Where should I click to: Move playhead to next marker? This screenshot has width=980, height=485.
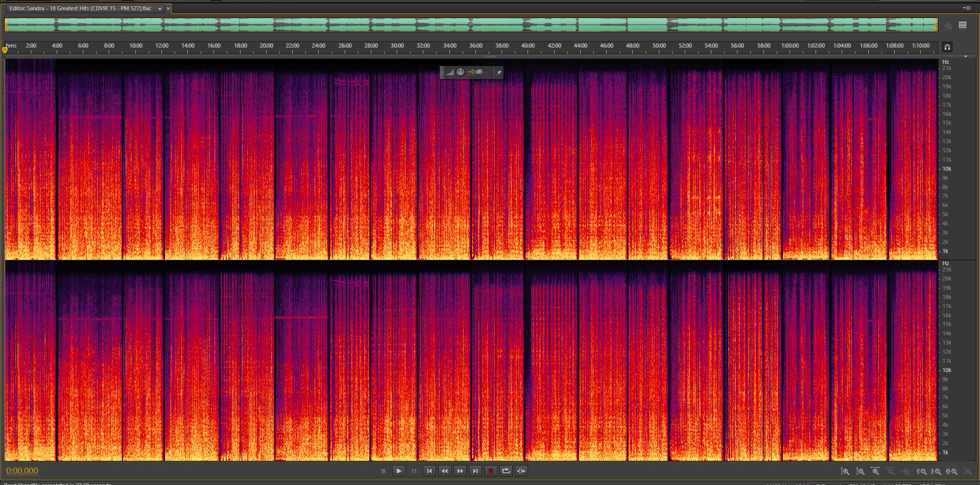[475, 471]
